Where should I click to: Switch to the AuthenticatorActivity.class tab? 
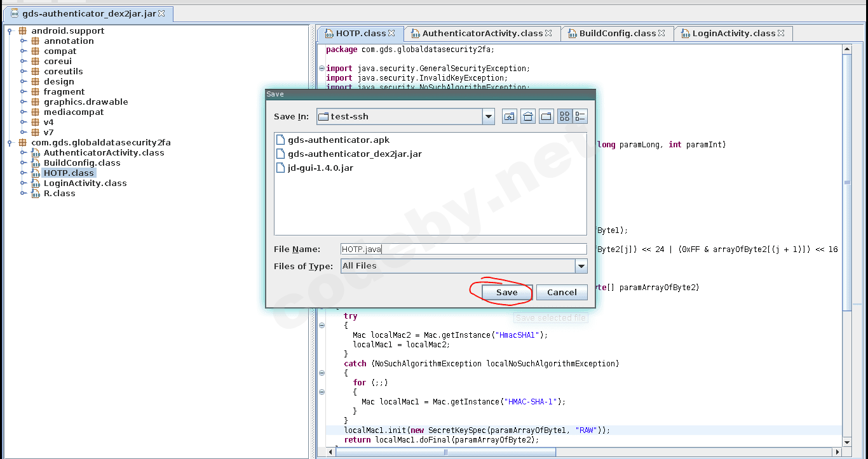pyautogui.click(x=482, y=33)
